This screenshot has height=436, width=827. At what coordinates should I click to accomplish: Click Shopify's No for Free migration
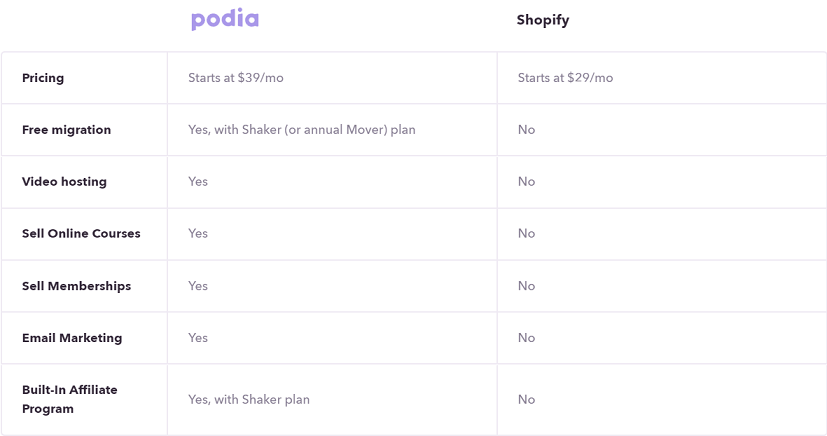526,130
